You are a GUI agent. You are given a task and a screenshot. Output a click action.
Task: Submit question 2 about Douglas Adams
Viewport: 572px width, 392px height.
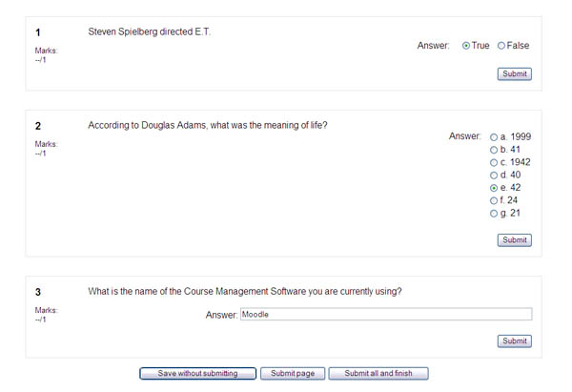coord(515,240)
